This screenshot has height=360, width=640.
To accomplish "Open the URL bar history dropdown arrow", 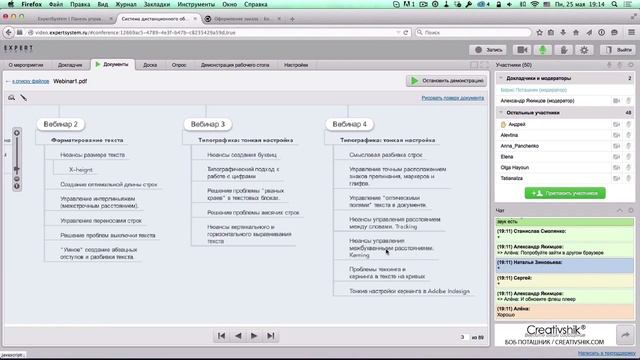I will click(398, 32).
